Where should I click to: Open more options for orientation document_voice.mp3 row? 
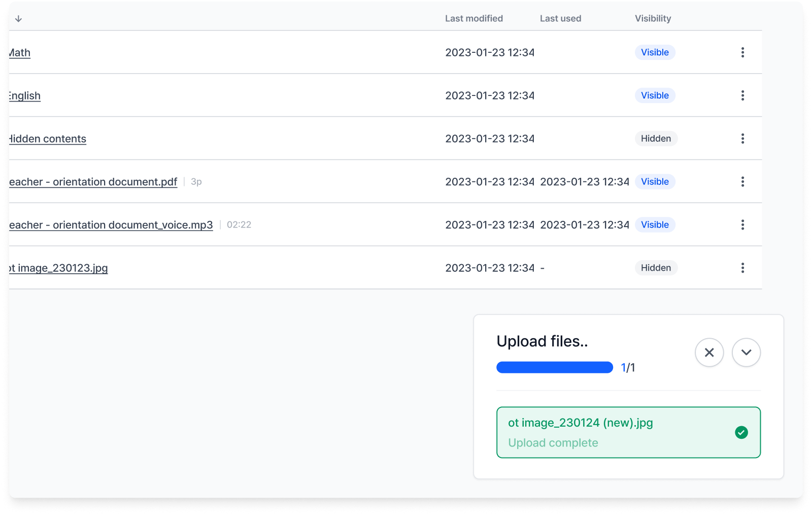[742, 225]
